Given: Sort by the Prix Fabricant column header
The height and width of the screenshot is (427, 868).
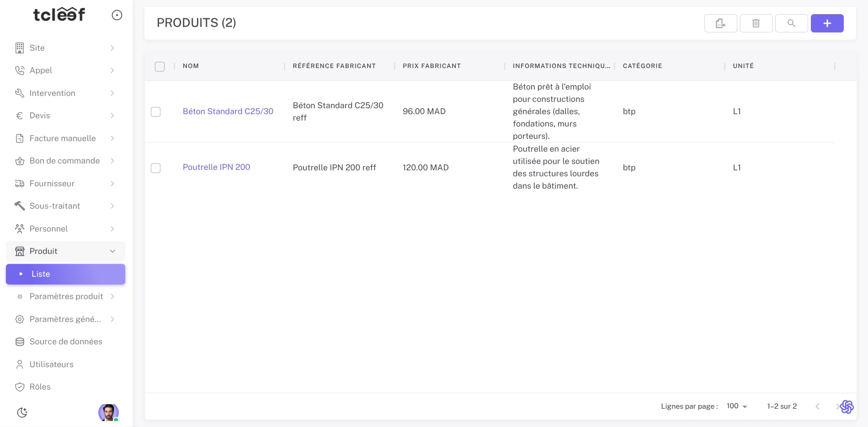Looking at the screenshot, I should (431, 66).
